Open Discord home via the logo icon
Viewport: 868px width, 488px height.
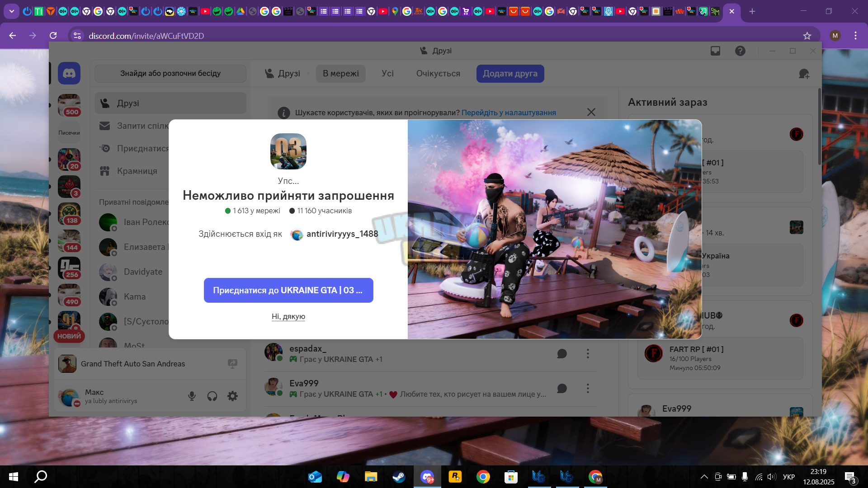pyautogui.click(x=69, y=73)
